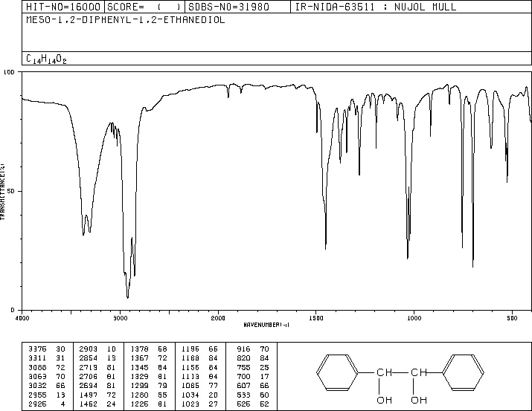
Task: Select the 916 peak table entry
Action: (x=253, y=349)
